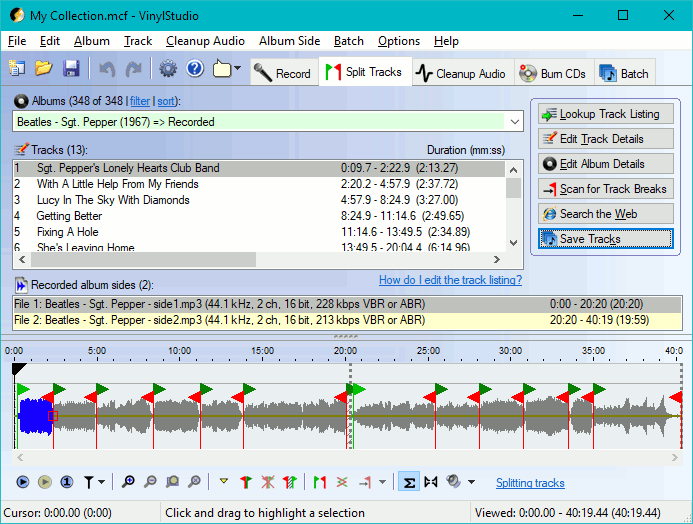Open the filter funnel dropdown arrow
The height and width of the screenshot is (524, 693).
[x=102, y=483]
